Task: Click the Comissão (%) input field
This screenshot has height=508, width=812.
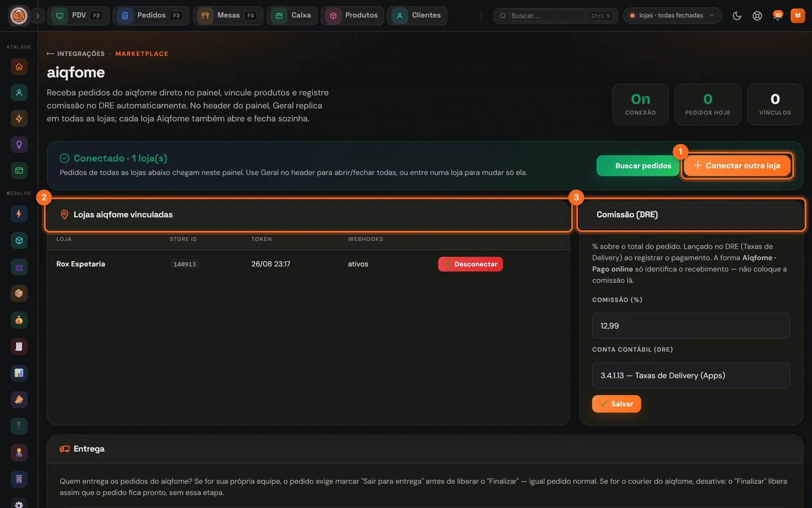Action: click(x=691, y=326)
